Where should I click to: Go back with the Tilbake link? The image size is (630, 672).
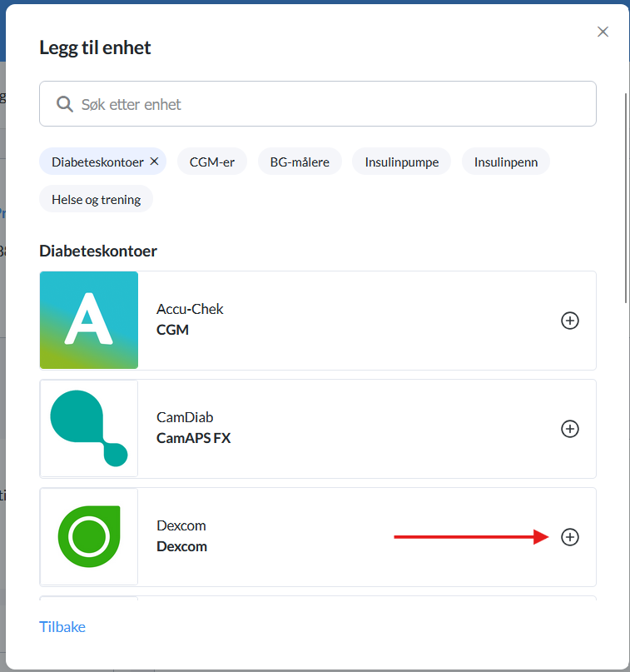tap(62, 626)
